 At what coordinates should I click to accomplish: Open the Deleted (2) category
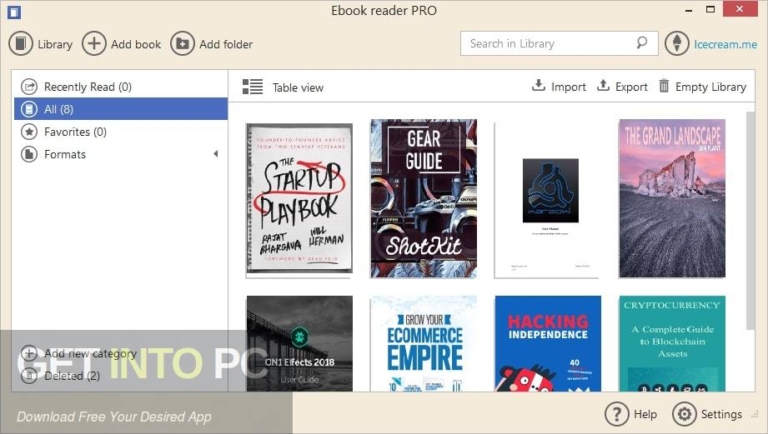pos(72,376)
